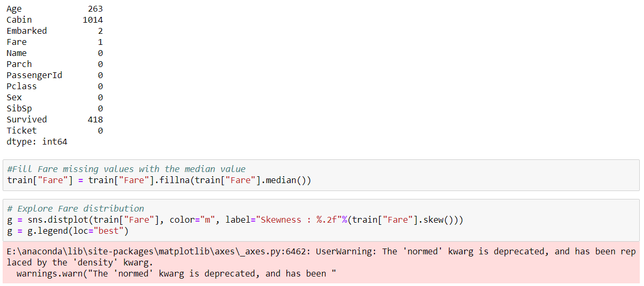Image resolution: width=644 pixels, height=286 pixels.
Task: Select the 'dtype: int64' output line
Action: [37, 142]
